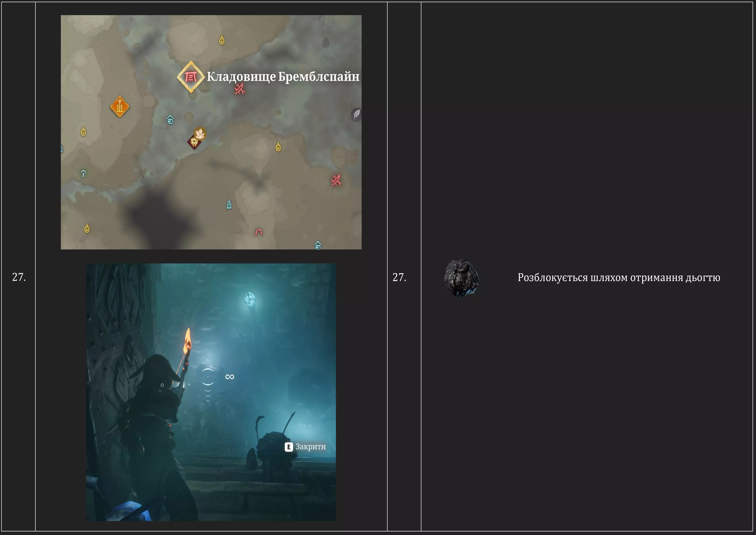The height and width of the screenshot is (535, 756).
Task: Click the blue question mark map marker
Action: point(83,173)
